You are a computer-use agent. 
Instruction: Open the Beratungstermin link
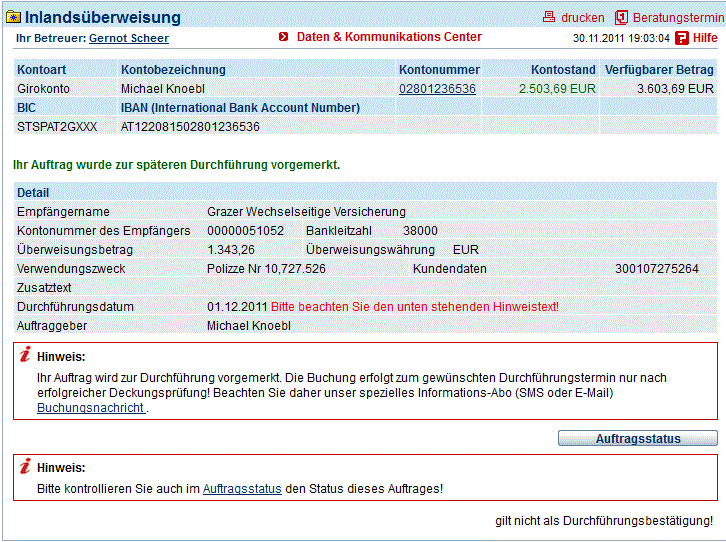(678, 18)
